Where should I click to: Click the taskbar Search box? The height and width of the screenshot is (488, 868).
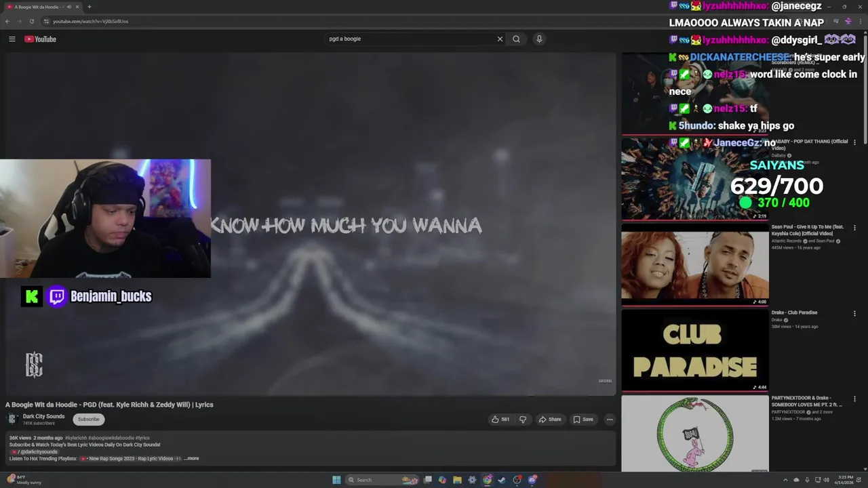tap(382, 480)
